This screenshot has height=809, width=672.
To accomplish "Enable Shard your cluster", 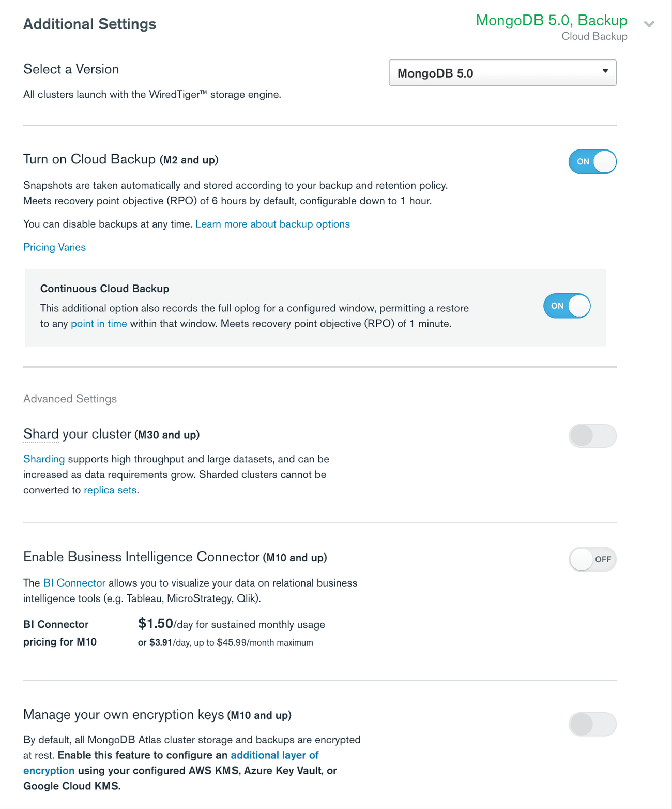I will click(592, 436).
